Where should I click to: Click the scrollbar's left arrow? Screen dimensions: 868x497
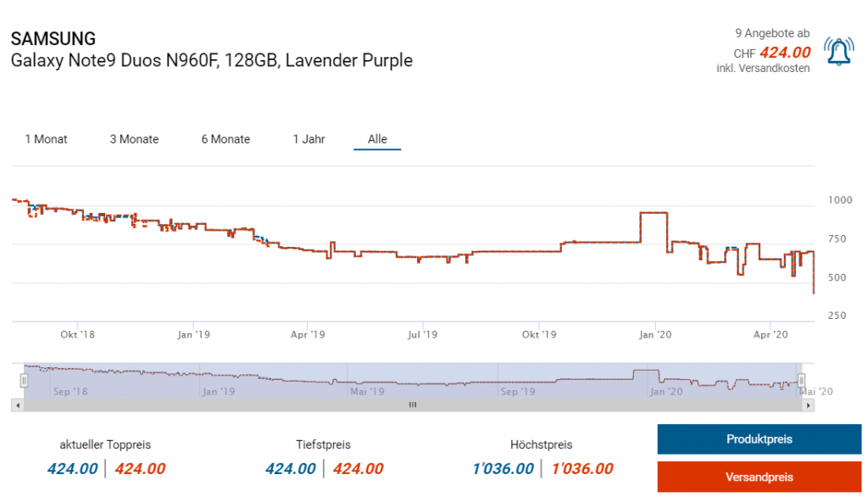(16, 405)
